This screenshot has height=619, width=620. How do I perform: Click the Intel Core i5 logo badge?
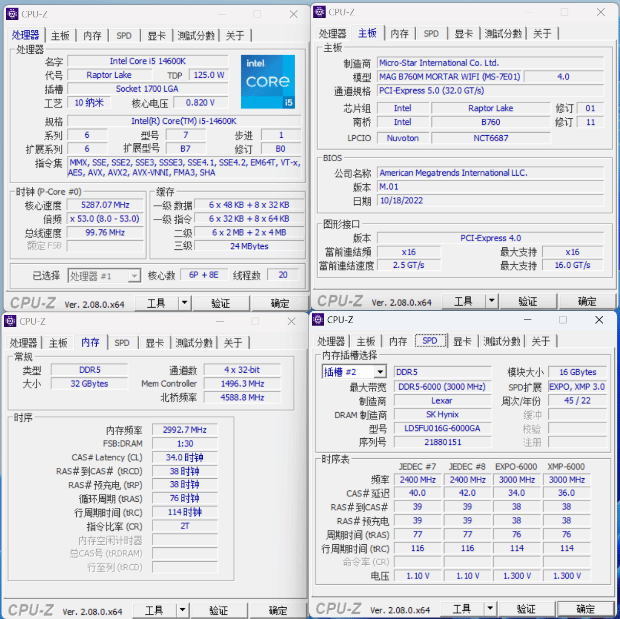[268, 81]
